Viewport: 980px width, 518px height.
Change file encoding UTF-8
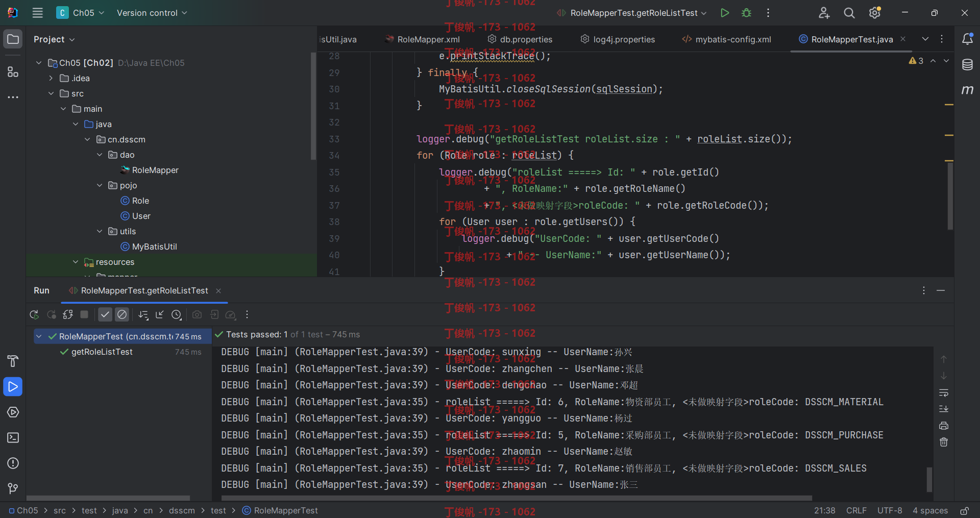890,511
